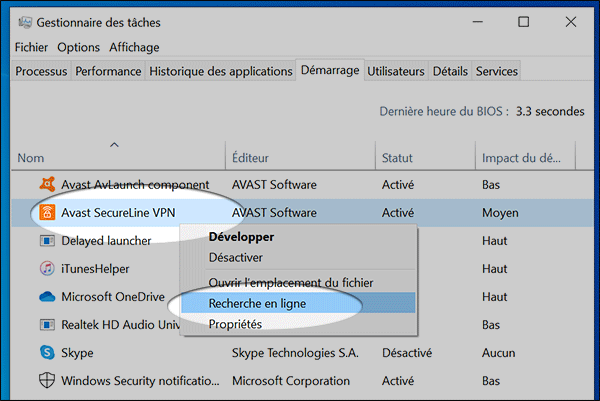Image resolution: width=600 pixels, height=401 pixels.
Task: Click the Delayed launcher icon
Action: [46, 241]
